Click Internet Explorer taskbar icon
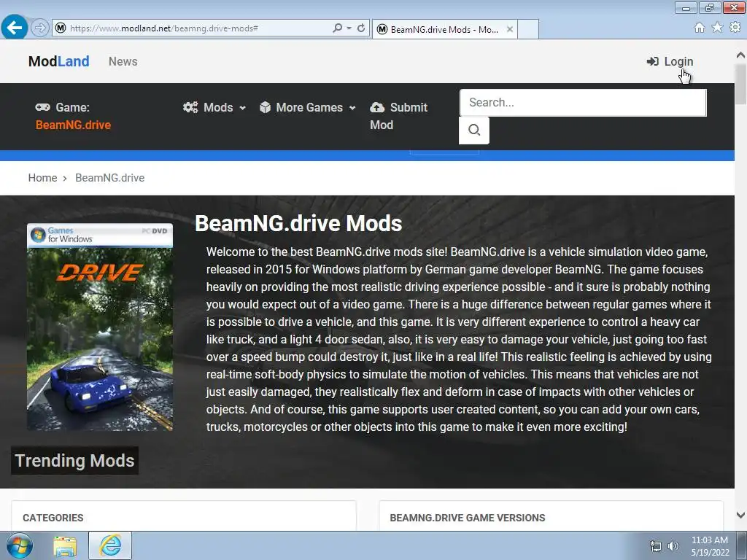 coord(110,545)
